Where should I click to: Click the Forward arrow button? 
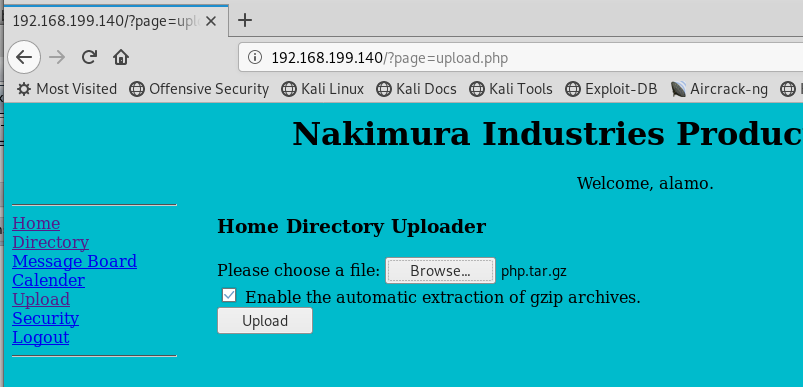pyautogui.click(x=57, y=57)
